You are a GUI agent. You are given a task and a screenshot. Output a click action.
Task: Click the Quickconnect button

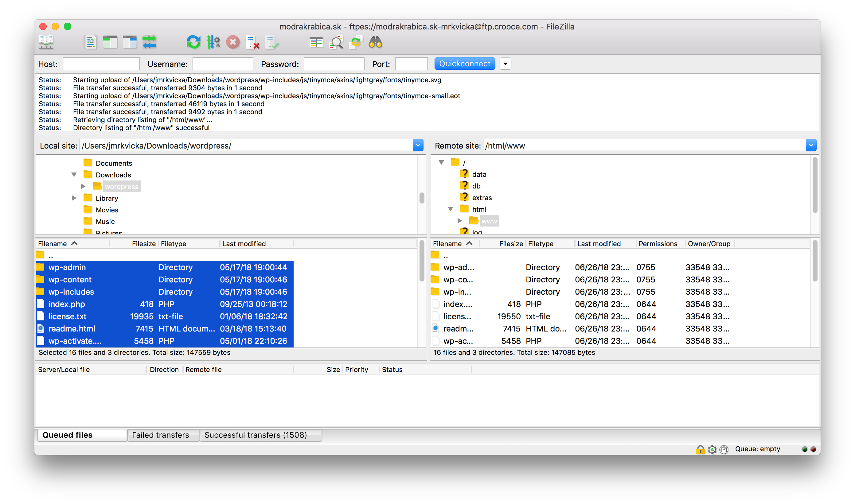click(x=465, y=64)
